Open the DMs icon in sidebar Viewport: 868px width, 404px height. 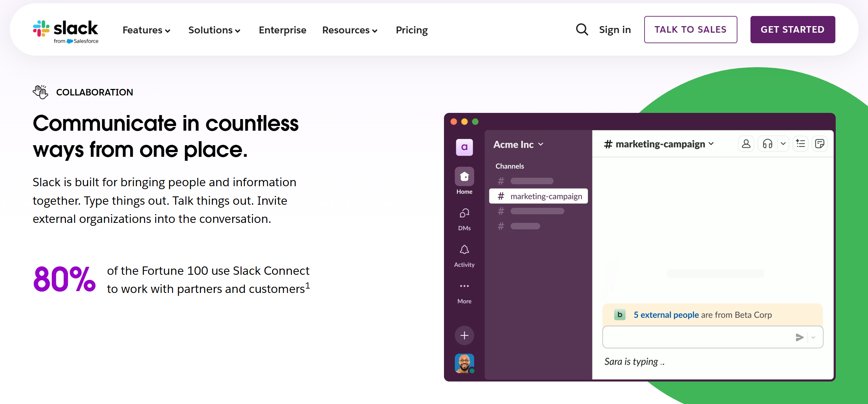tap(464, 213)
